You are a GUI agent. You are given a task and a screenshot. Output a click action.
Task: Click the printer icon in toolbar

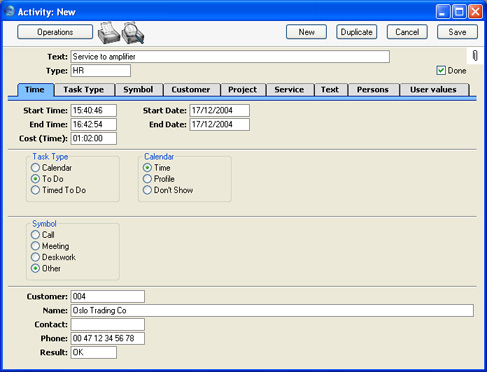click(x=109, y=33)
